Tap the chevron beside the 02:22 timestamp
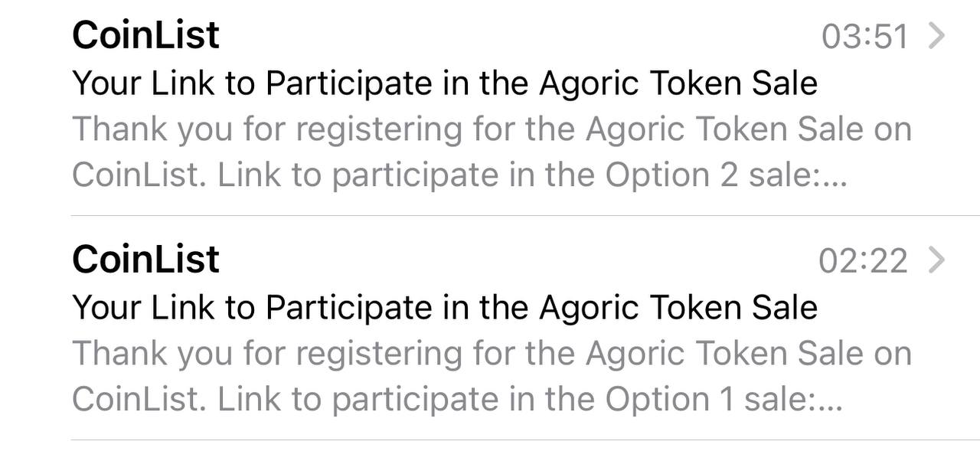The height and width of the screenshot is (451, 980). [936, 260]
